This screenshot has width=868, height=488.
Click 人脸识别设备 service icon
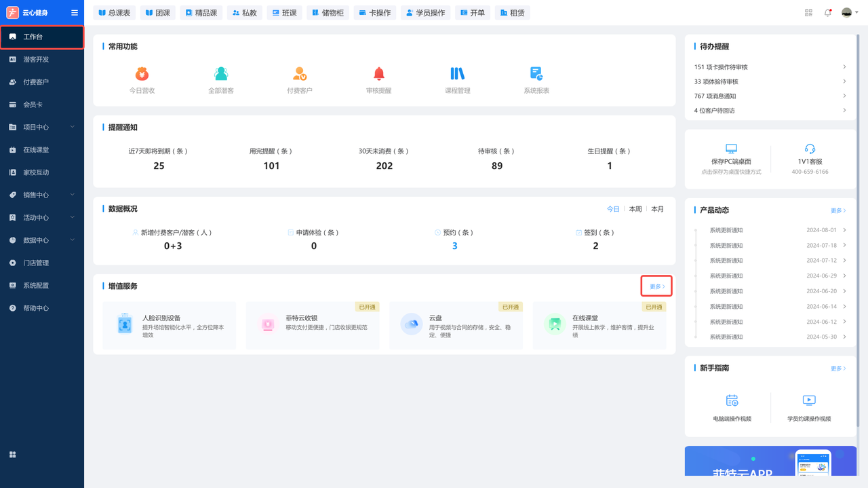coord(125,324)
